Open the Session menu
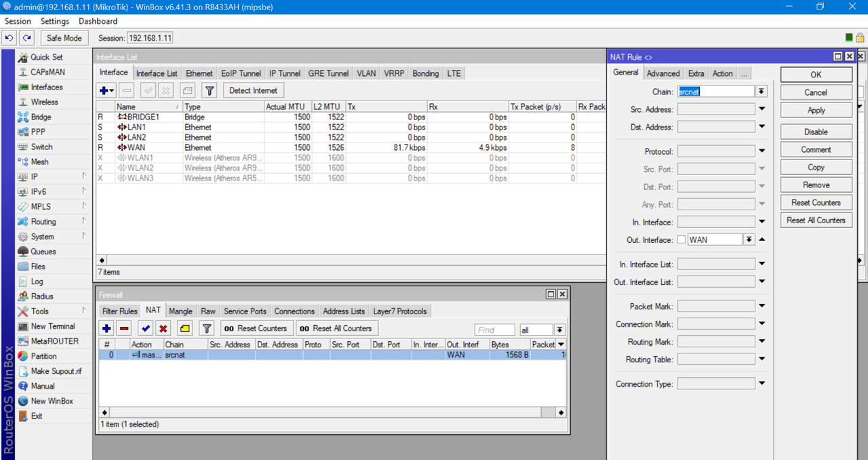Viewport: 868px width, 460px height. 18,21
